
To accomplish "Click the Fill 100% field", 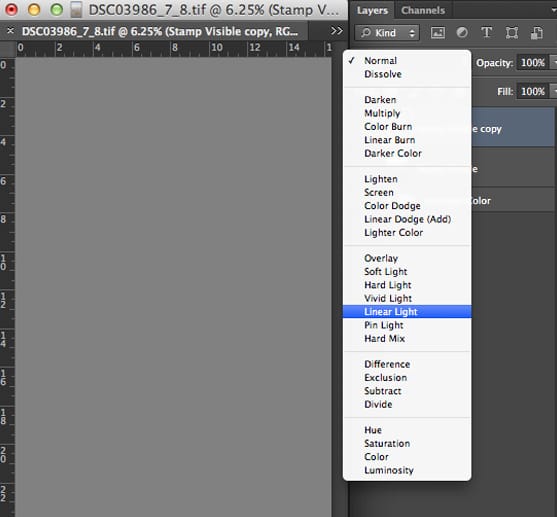I will tap(532, 91).
